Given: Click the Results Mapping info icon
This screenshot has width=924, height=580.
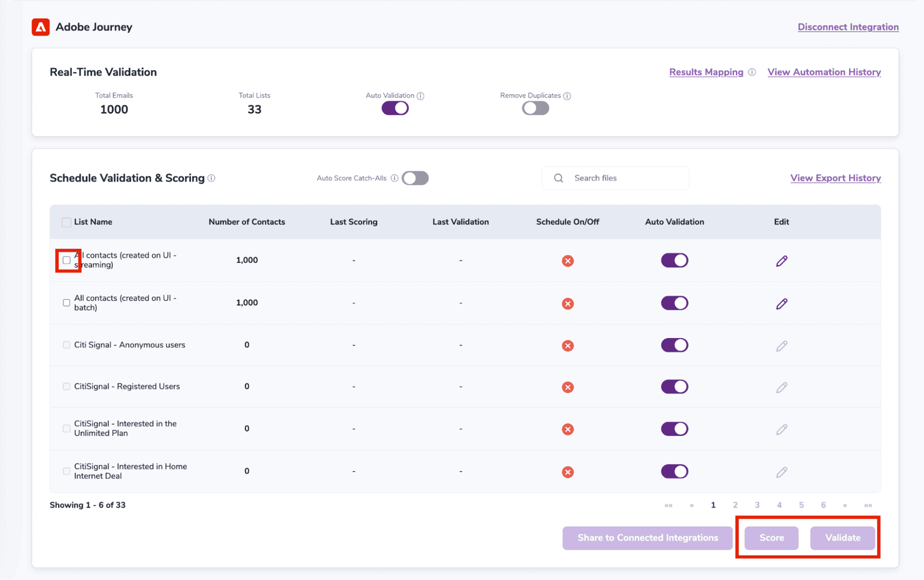Looking at the screenshot, I should click(752, 72).
